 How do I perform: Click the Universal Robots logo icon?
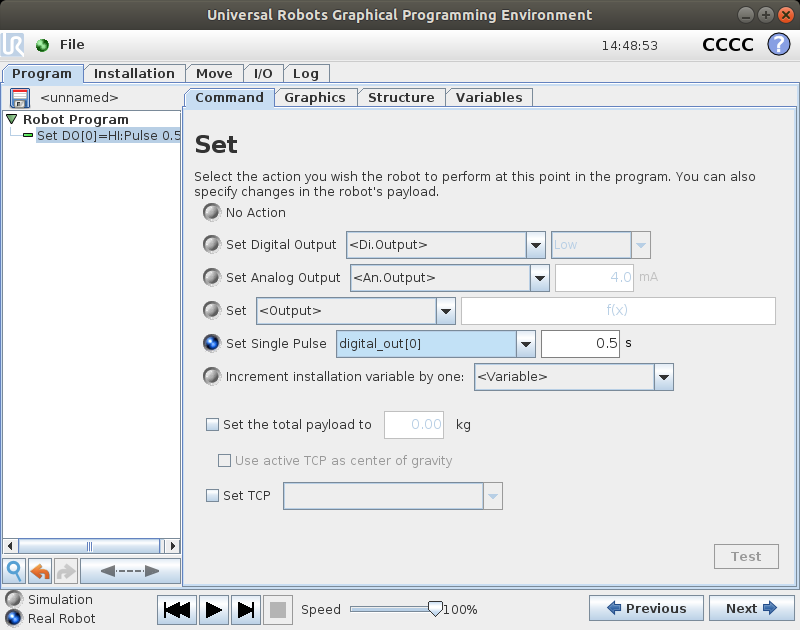click(x=14, y=45)
